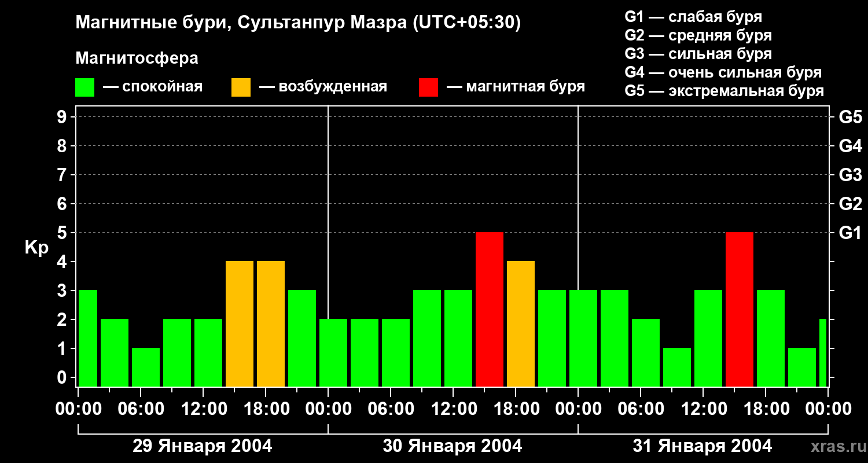The width and height of the screenshot is (868, 463).
Task: Click the green 'спокойная' legend swatch
Action: pyautogui.click(x=85, y=87)
